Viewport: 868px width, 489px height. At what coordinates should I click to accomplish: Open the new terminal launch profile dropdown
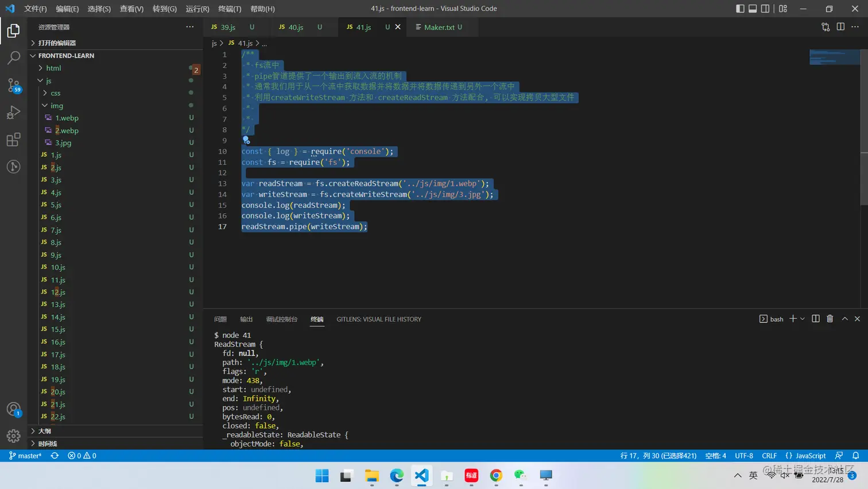coord(803,319)
